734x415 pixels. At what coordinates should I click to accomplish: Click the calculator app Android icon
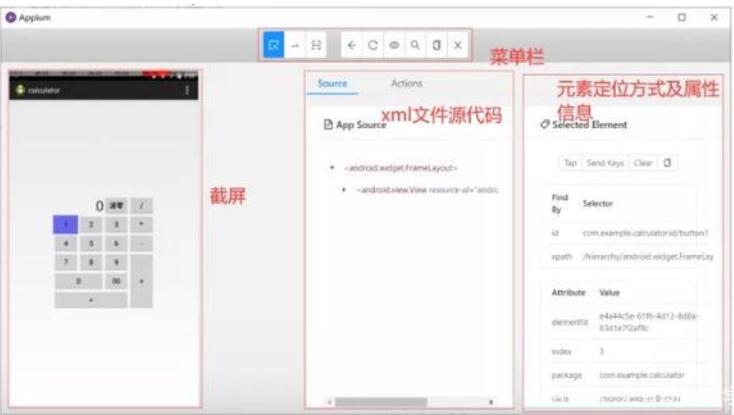[20, 90]
